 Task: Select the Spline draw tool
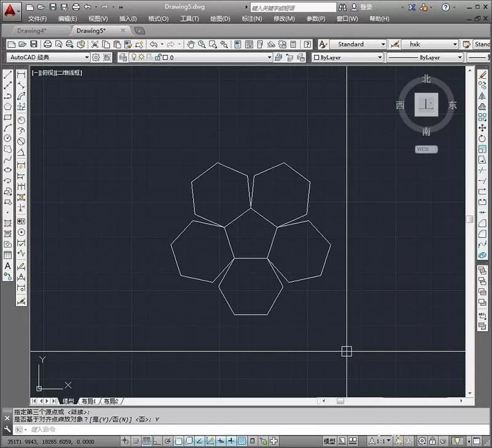point(7,159)
